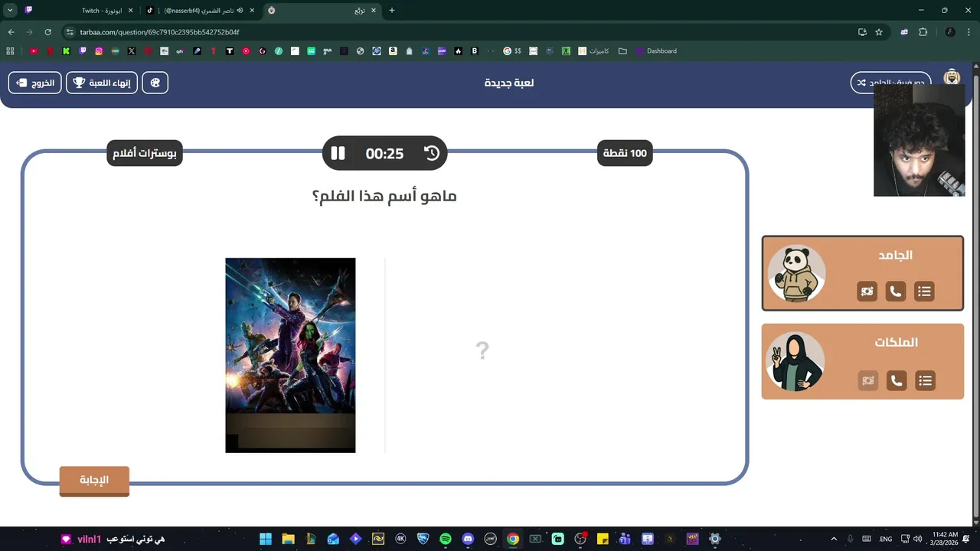Click إنهاء اللعبة end game button
This screenshot has height=551, width=980.
(102, 83)
